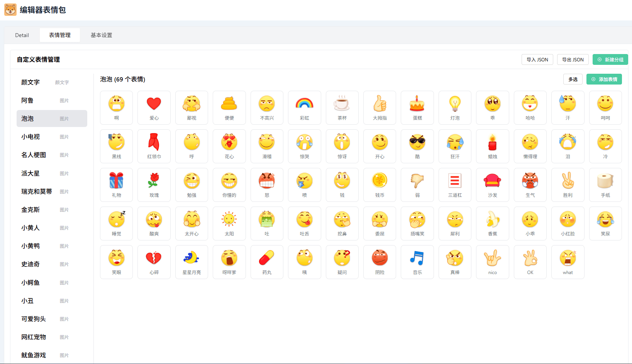This screenshot has width=632, height=364.
Task: Select the broken heart 心碎 emoji
Action: click(x=154, y=262)
